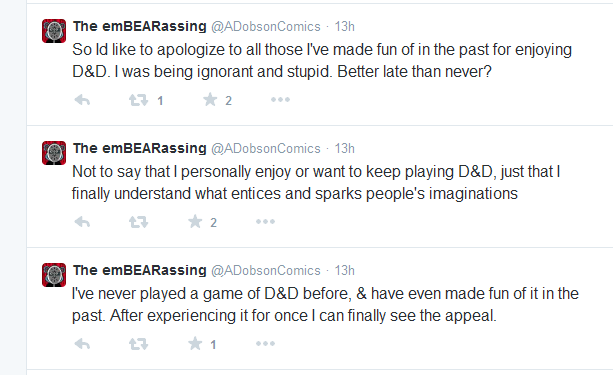
Task: Open 'The emBEARassing' profile name in first tweet
Action: (140, 26)
